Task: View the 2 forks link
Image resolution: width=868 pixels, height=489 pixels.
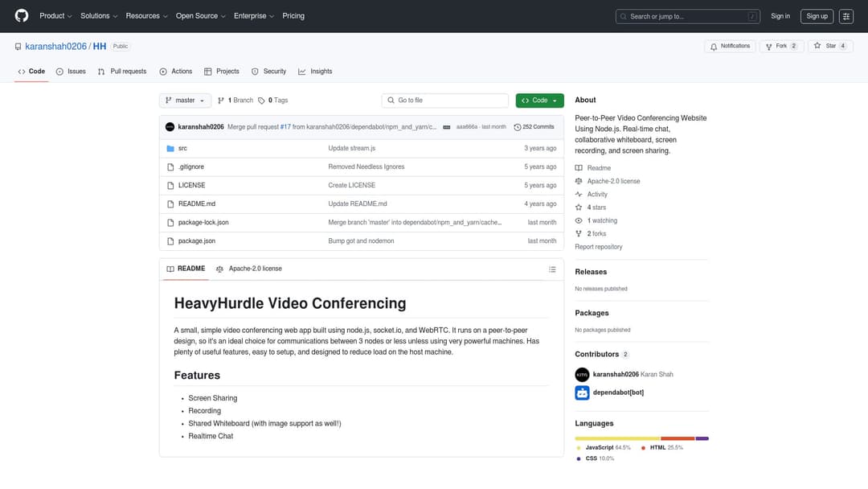Action: coord(596,234)
